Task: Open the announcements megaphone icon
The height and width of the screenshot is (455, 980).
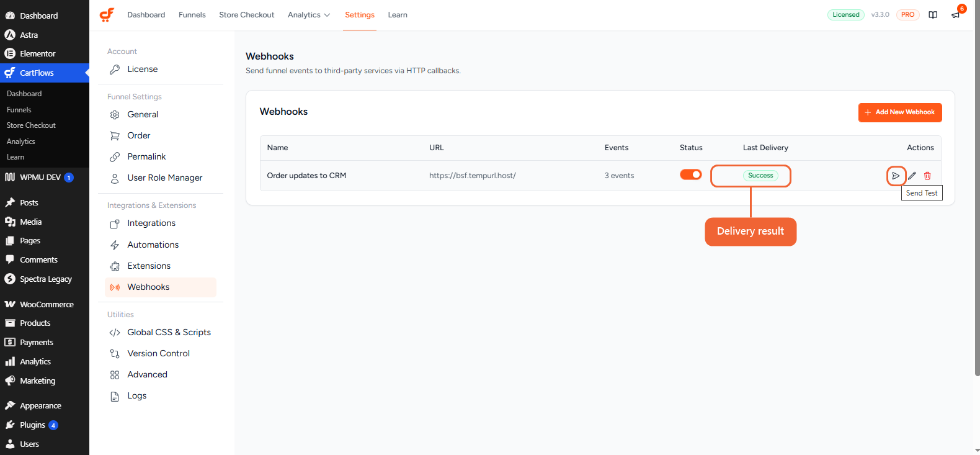Action: tap(956, 15)
